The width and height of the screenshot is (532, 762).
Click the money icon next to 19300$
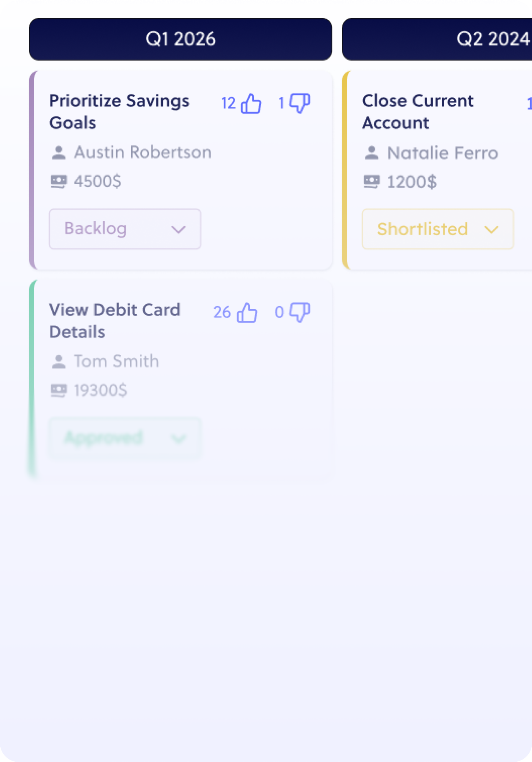coord(59,390)
